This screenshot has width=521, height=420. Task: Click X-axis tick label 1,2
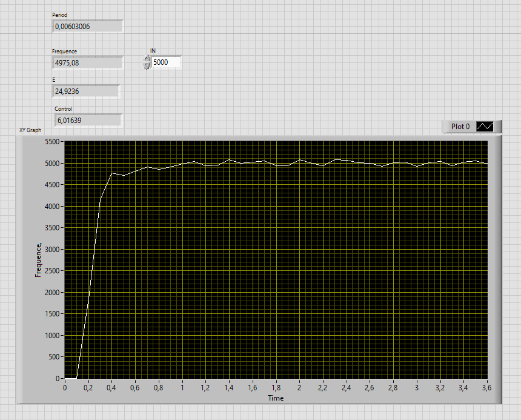(x=205, y=388)
